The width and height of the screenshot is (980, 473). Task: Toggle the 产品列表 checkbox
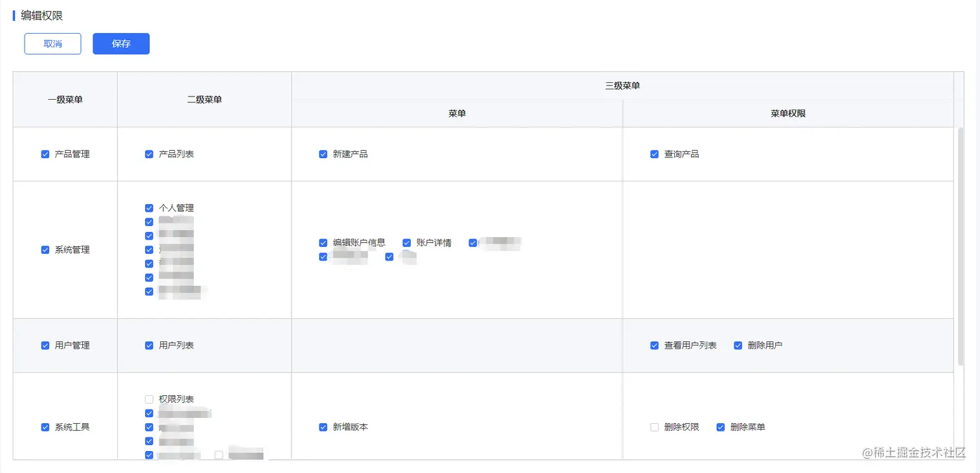(149, 154)
